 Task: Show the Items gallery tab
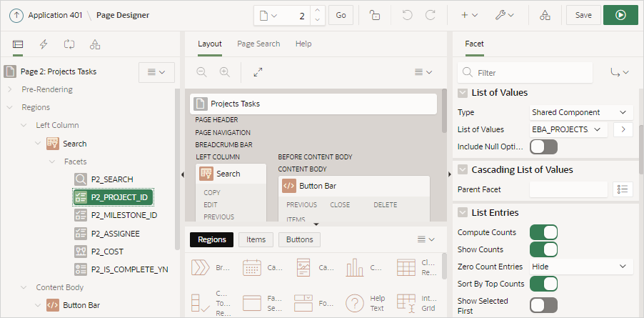point(256,239)
